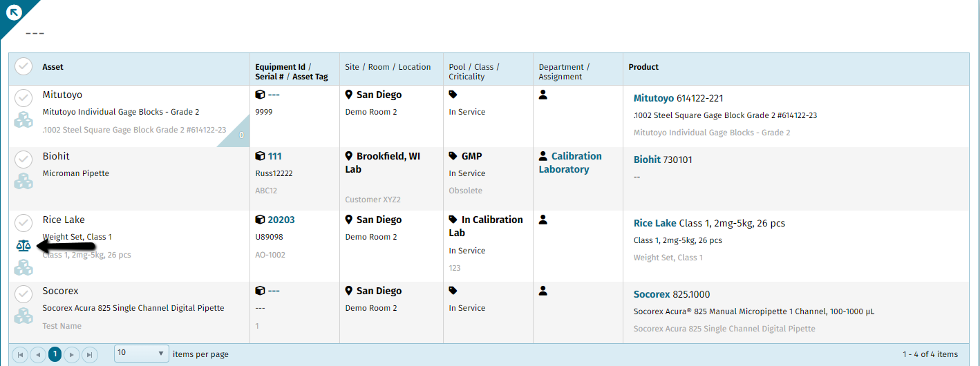Open the items per page dropdown
The height and width of the screenshot is (366, 980).
click(142, 354)
